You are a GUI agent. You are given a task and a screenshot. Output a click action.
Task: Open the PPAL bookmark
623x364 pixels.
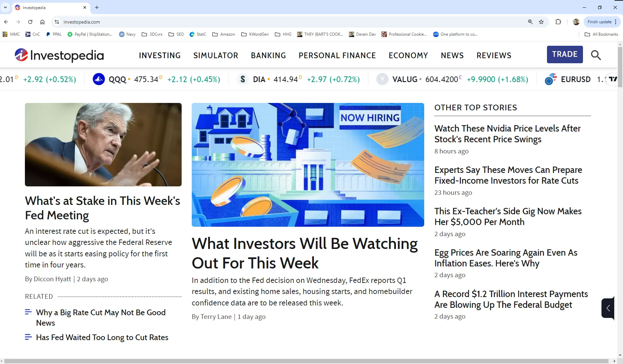(54, 34)
